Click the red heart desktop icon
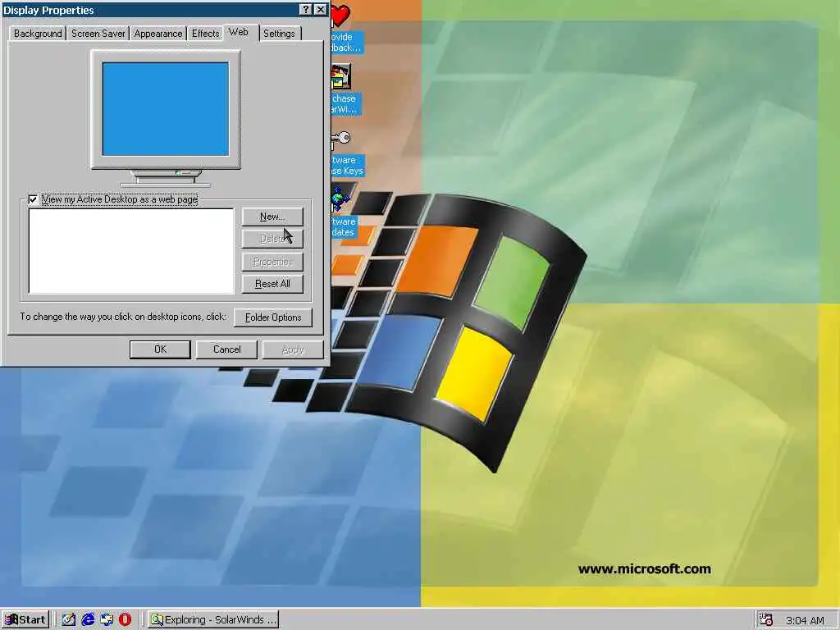This screenshot has width=840, height=630. 340,16
